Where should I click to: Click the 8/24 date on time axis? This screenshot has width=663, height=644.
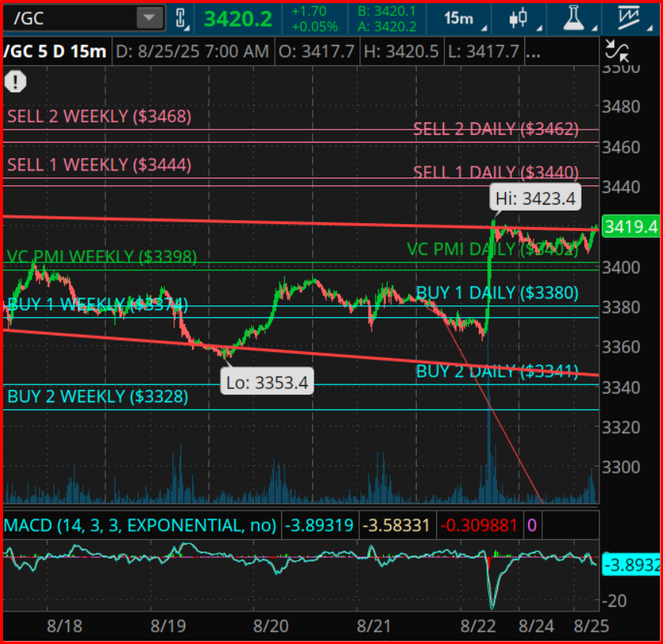pos(536,626)
